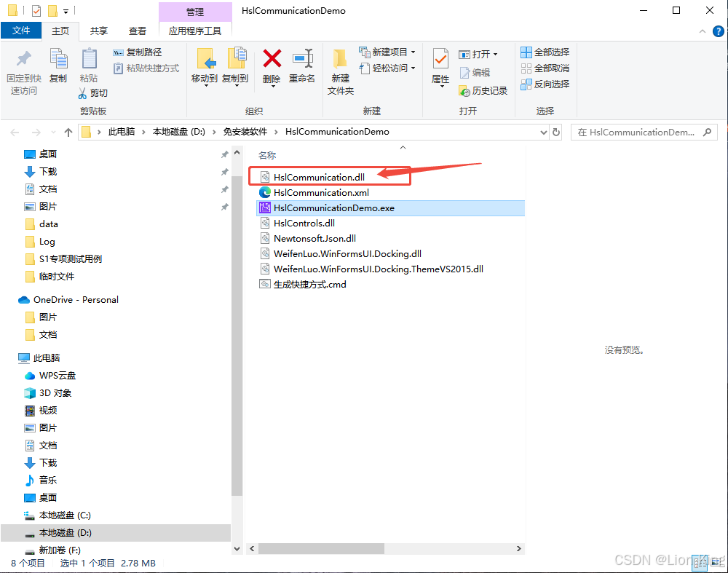Click the Copy icon in clipboard group

coord(58,60)
